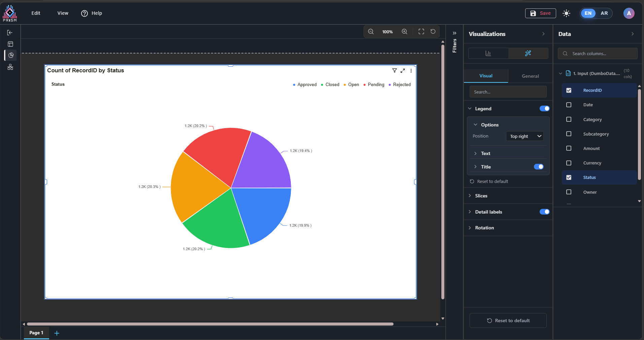Screen dimensions: 644x340
Task: Open the chart's three-dot options menu
Action: point(411,71)
